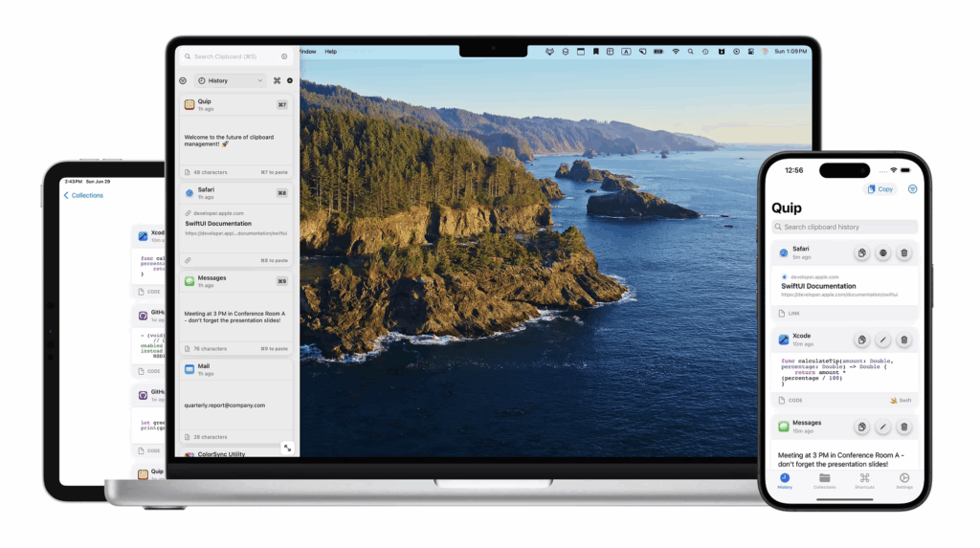The image size is (980, 548).
Task: Switch to the Collections tab on iPhone
Action: coord(824,480)
